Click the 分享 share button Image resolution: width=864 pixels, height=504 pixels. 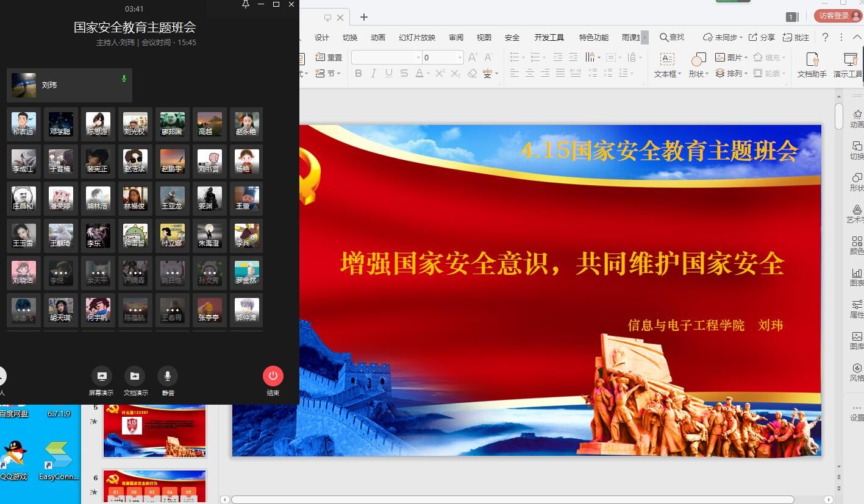762,37
